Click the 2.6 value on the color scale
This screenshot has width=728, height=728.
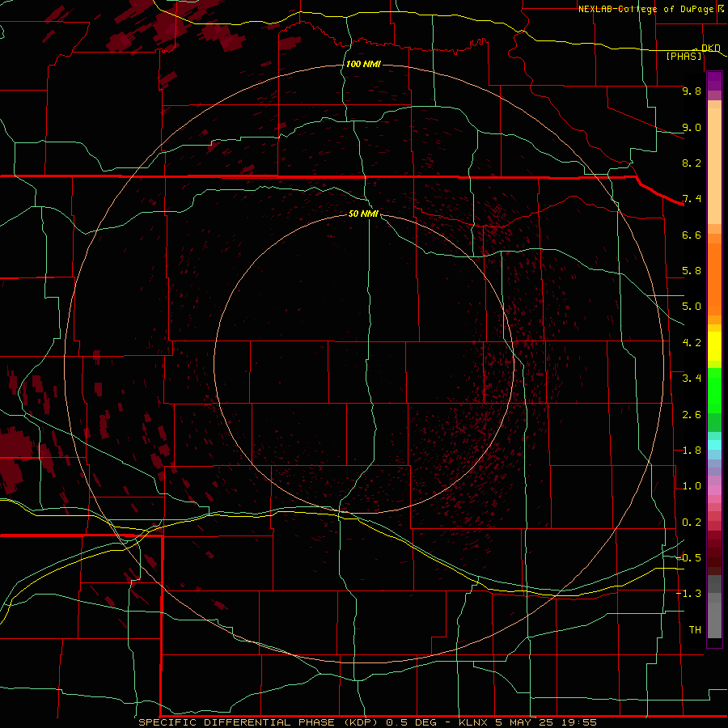(692, 415)
